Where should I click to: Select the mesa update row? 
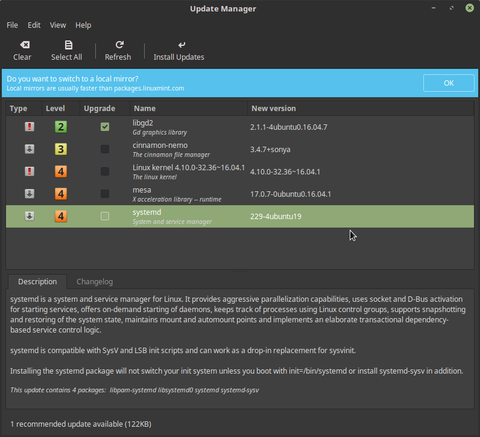pyautogui.click(x=240, y=194)
